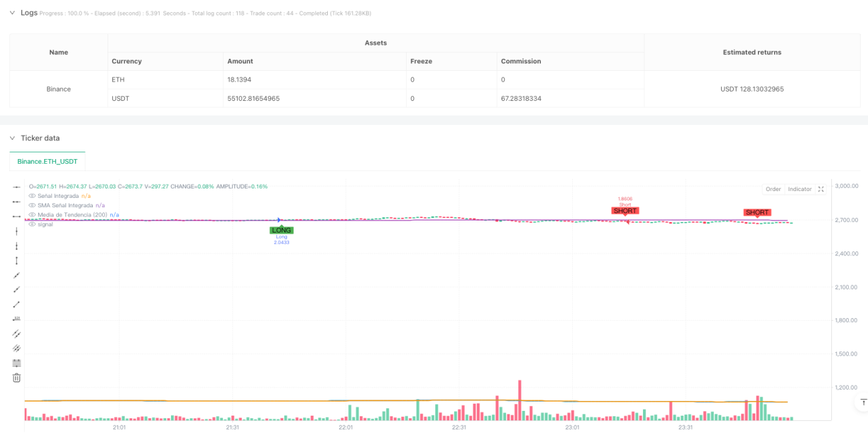Screen dimensions: 868x433
Task: Delete all drawings with trash icon
Action: [17, 378]
